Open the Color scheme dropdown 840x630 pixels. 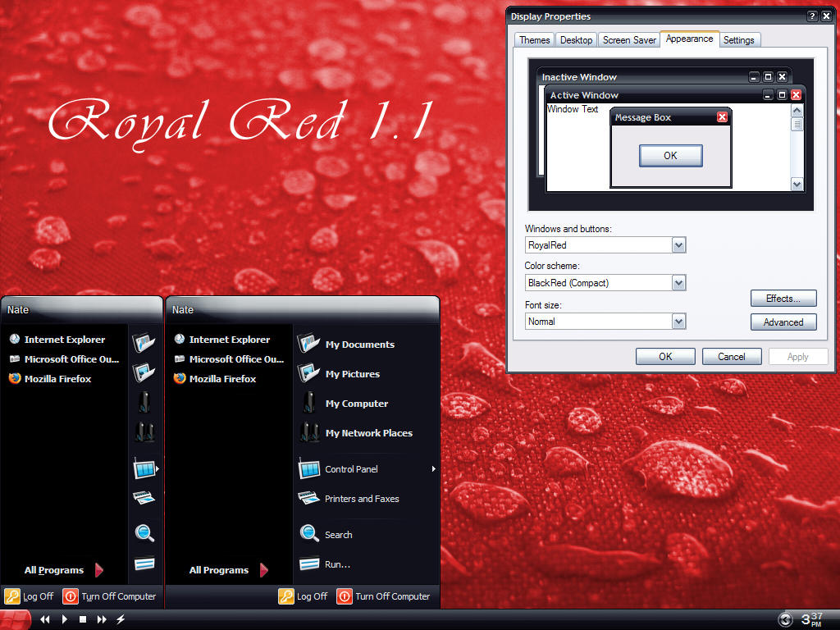[678, 282]
